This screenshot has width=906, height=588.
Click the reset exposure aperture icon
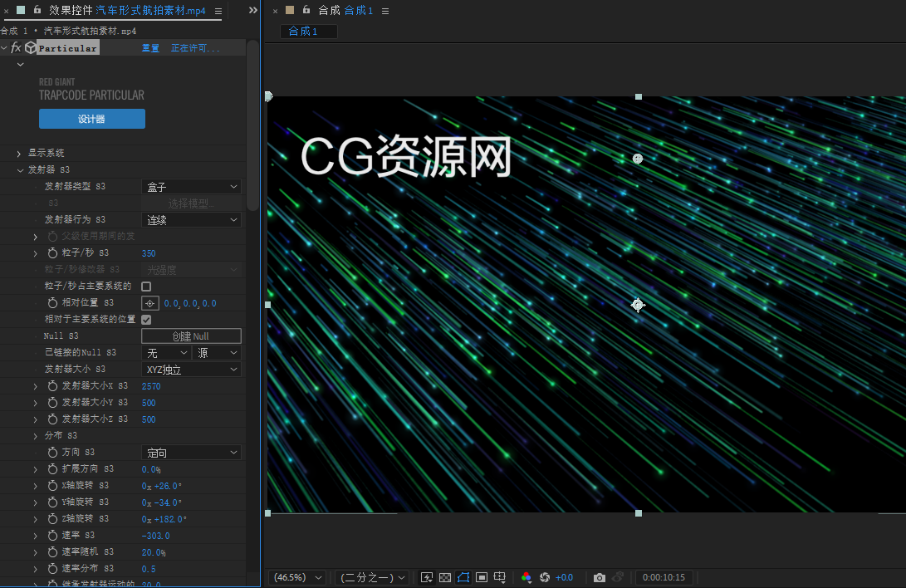pyautogui.click(x=544, y=577)
